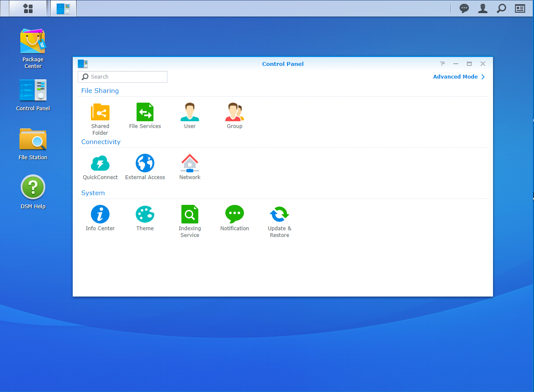Open Update & Restore
The height and width of the screenshot is (392, 534).
click(x=279, y=215)
